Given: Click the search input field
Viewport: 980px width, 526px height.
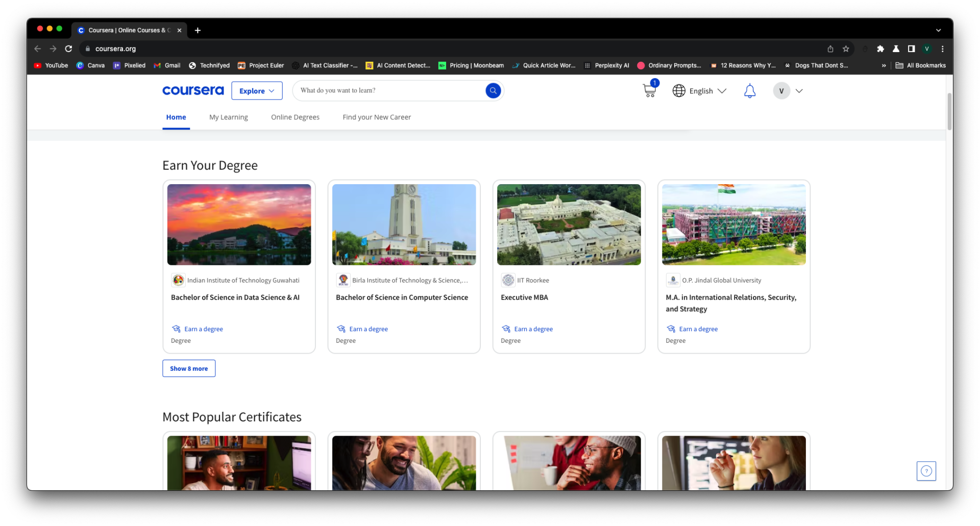Looking at the screenshot, I should pos(390,90).
